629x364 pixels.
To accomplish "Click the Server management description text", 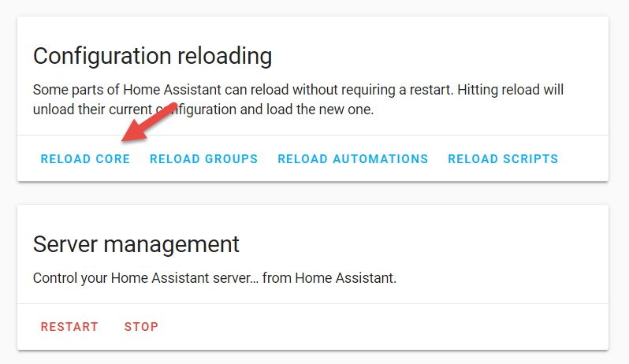I will 214,278.
